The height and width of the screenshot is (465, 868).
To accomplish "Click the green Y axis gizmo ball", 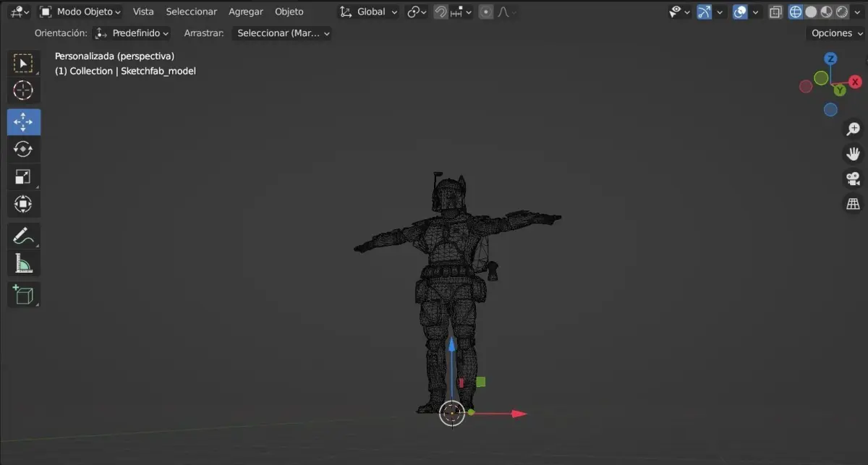I will click(839, 90).
